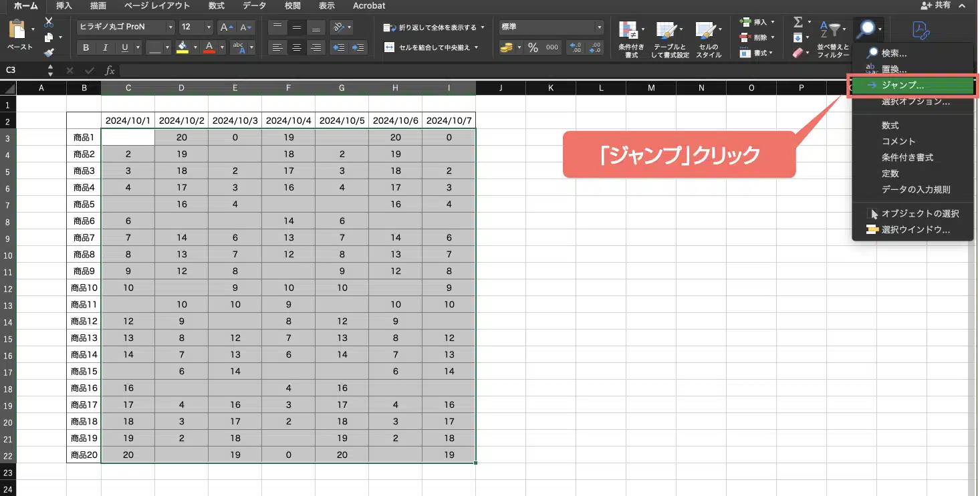Switch to the 数式 ribbon tab
The height and width of the screenshot is (496, 980).
click(216, 5)
